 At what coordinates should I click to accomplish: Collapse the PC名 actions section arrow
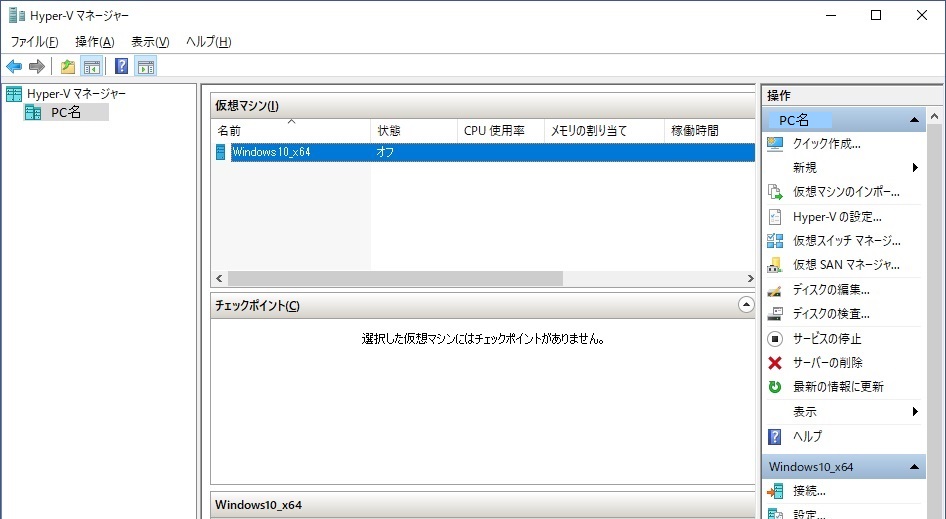click(x=914, y=120)
